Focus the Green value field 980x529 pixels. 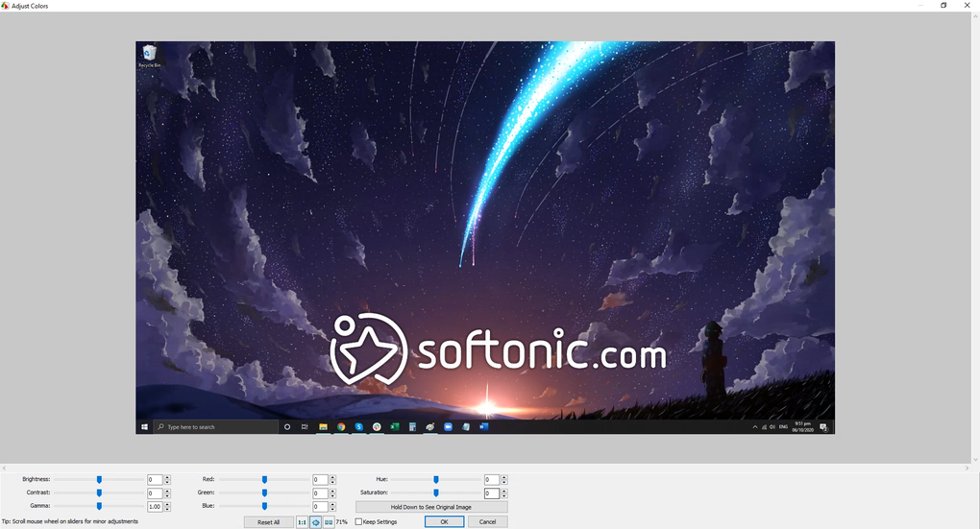[320, 493]
